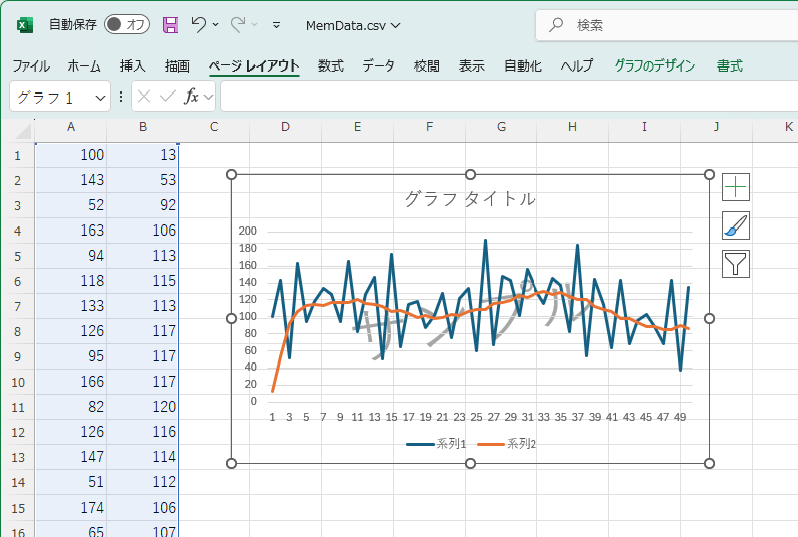
Task: Select column B header
Action: 143,127
